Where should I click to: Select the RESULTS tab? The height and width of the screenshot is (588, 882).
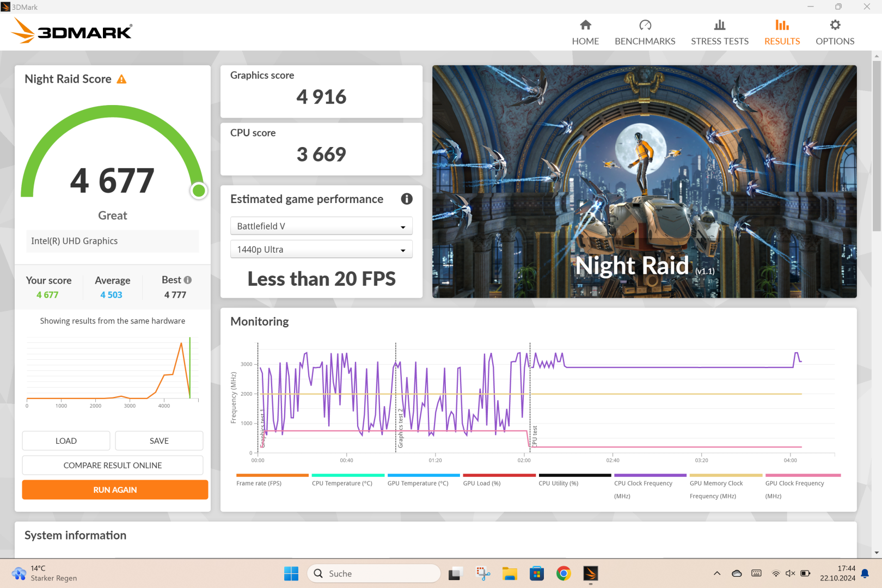tap(782, 33)
